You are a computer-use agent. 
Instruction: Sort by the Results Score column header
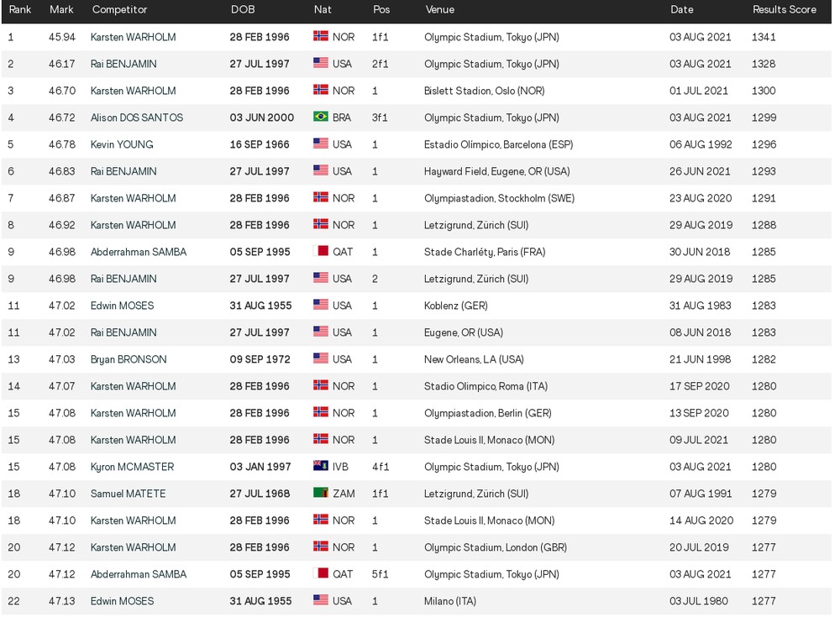point(784,10)
